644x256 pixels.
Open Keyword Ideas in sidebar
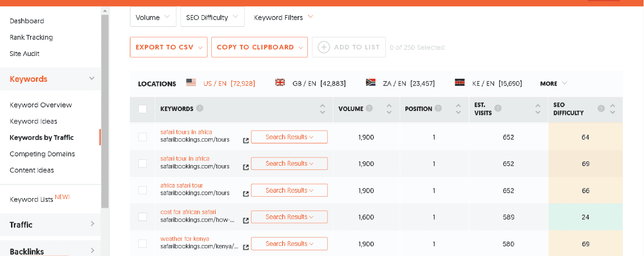coord(33,121)
